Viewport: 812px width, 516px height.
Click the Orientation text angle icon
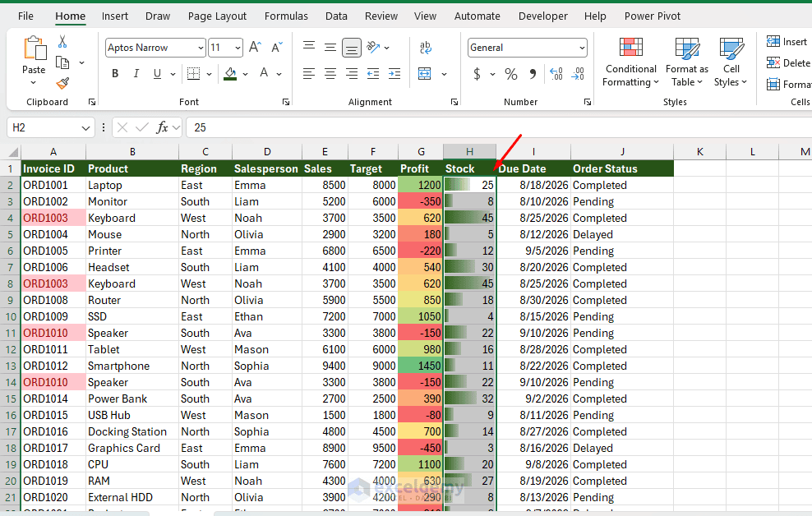(373, 48)
